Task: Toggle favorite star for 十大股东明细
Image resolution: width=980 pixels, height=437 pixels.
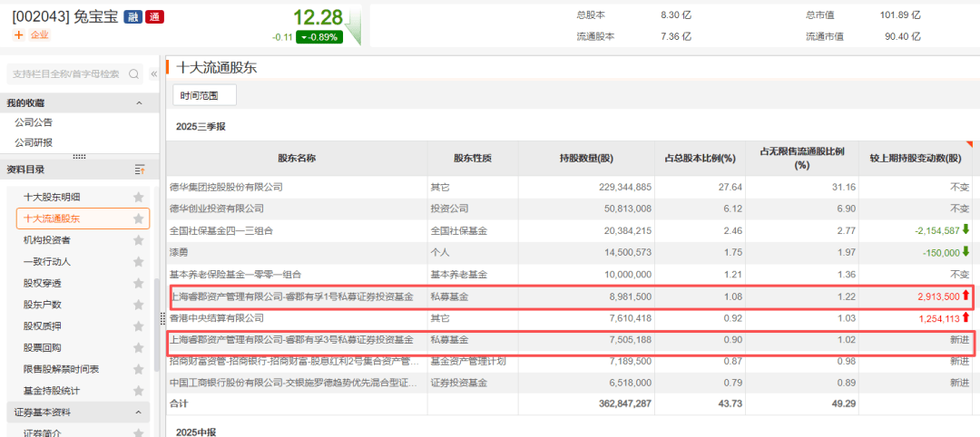Action: pyautogui.click(x=139, y=197)
